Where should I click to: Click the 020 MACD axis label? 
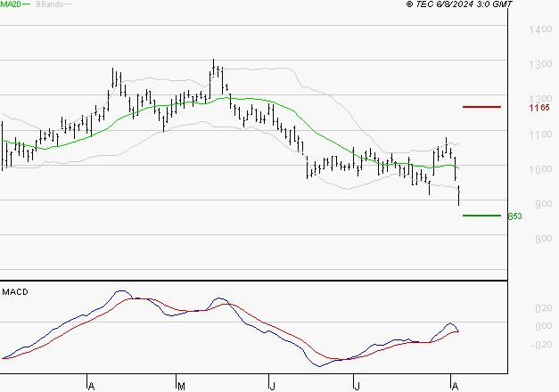click(544, 308)
